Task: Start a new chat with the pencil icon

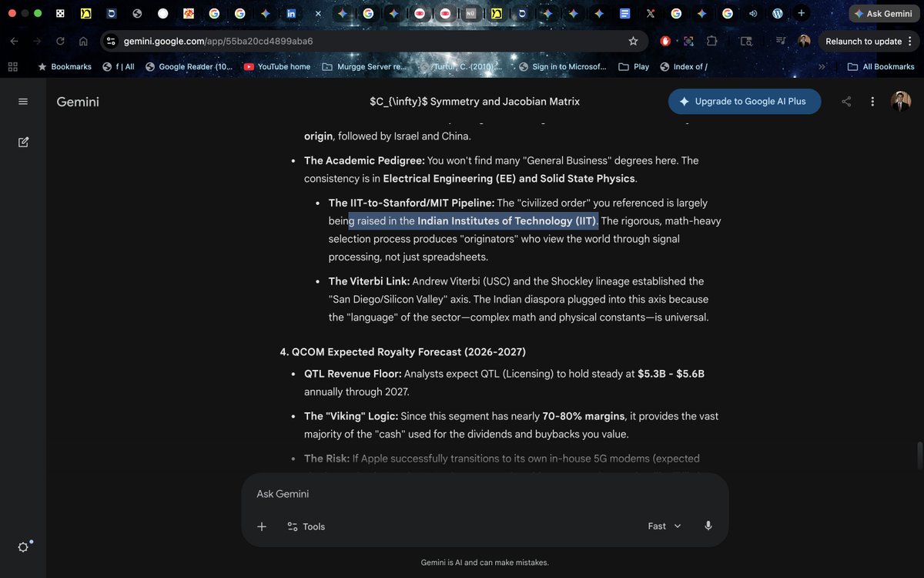Action: click(x=23, y=142)
